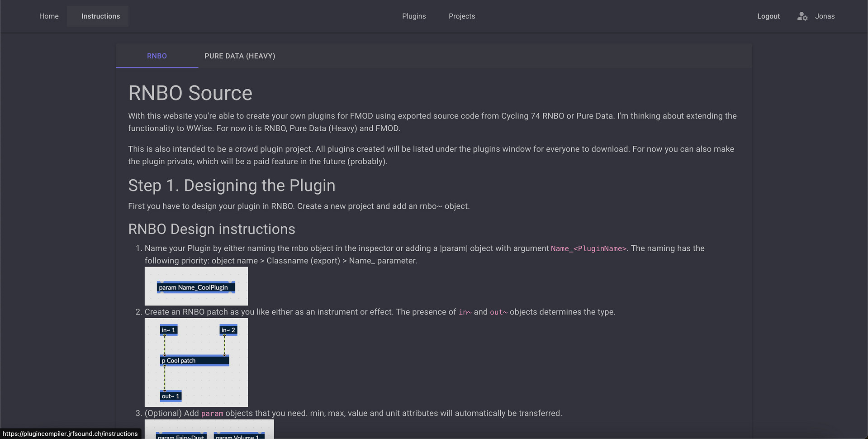Click the 'p Cool patch' object box
This screenshot has width=868, height=439.
[194, 361]
